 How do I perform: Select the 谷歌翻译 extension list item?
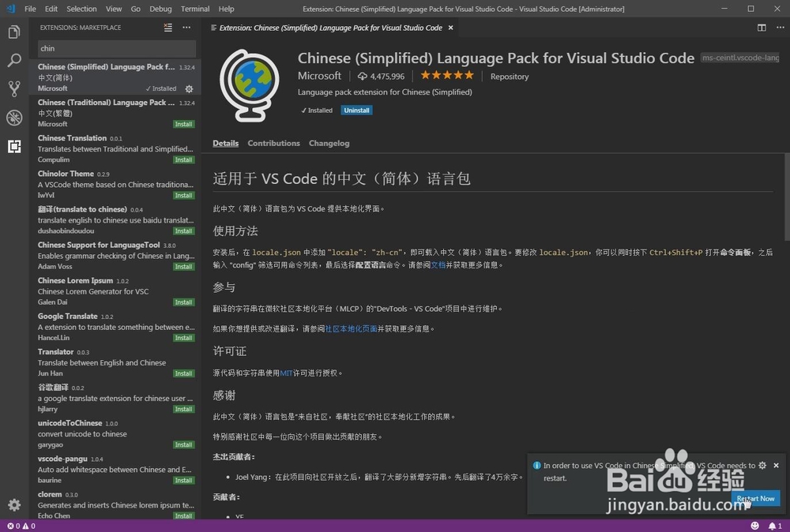pyautogui.click(x=115, y=398)
